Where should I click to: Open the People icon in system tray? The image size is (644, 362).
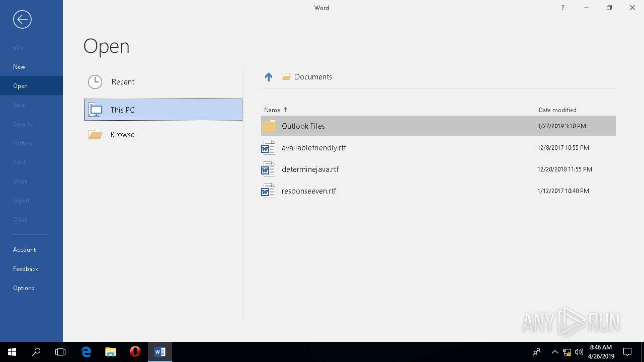click(x=537, y=352)
